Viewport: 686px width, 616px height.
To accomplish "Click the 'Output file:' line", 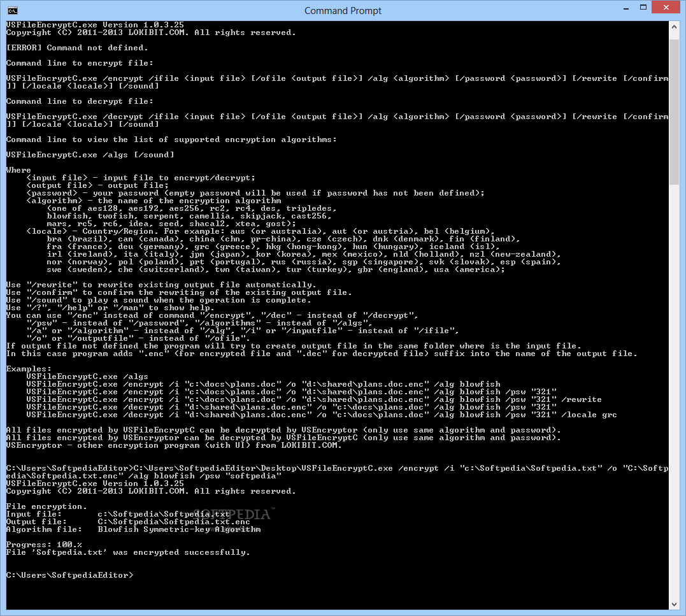I will 128,522.
